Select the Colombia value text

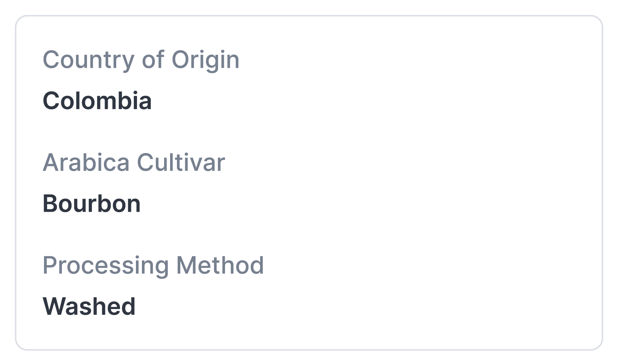[97, 101]
